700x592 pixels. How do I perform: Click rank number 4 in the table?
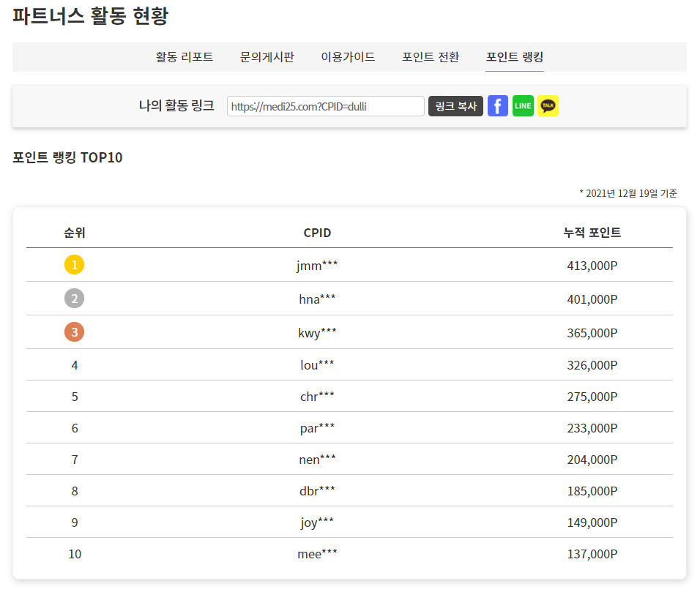tap(75, 365)
